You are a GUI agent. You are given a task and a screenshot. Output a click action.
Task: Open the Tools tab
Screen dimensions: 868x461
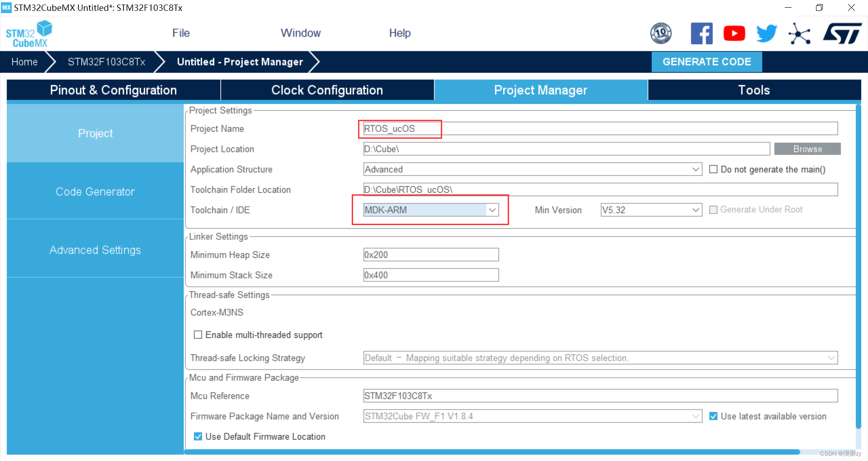point(754,90)
